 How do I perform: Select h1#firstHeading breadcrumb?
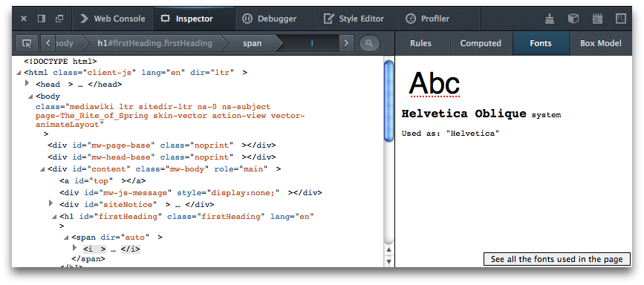pyautogui.click(x=155, y=43)
